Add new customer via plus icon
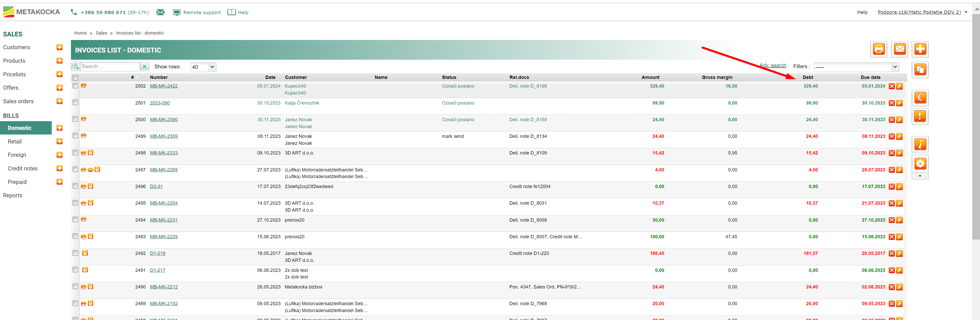Viewport: 980px width, 320px height. click(x=59, y=47)
